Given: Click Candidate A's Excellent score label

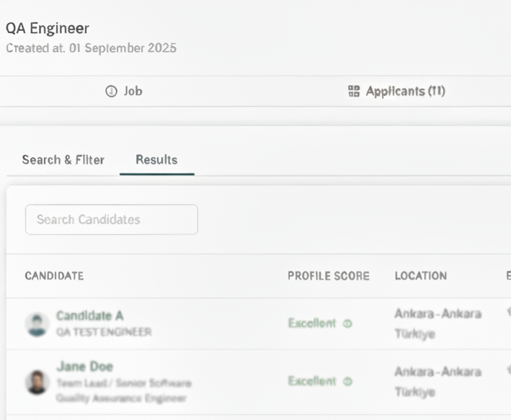Looking at the screenshot, I should point(312,323).
